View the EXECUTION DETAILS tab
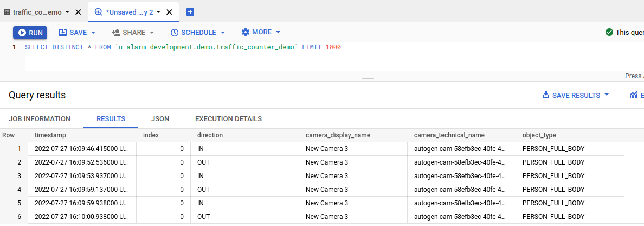Image resolution: width=644 pixels, height=226 pixels. coord(228,119)
